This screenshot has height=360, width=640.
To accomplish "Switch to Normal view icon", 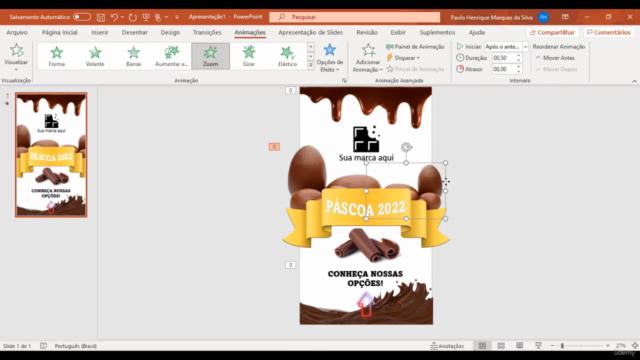I will (x=482, y=346).
